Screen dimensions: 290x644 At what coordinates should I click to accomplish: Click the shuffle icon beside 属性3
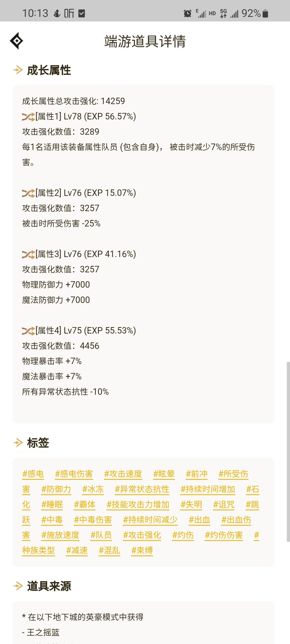[28, 254]
